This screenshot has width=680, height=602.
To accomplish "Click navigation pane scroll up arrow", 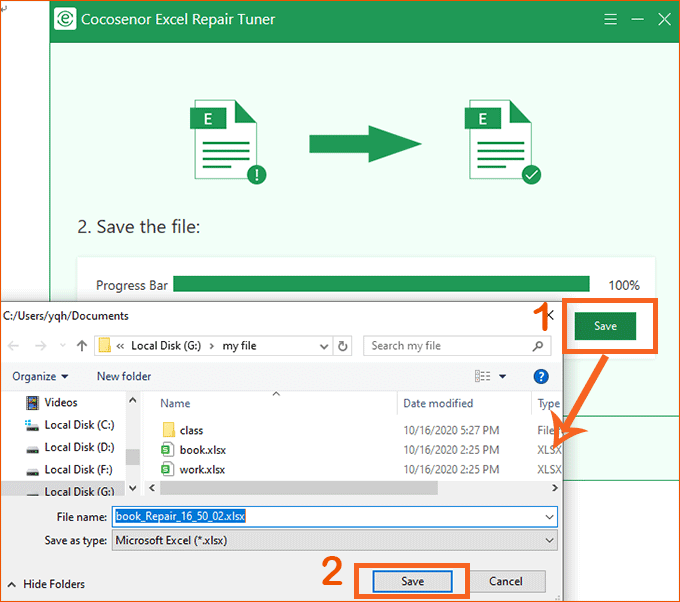I will pos(133,400).
